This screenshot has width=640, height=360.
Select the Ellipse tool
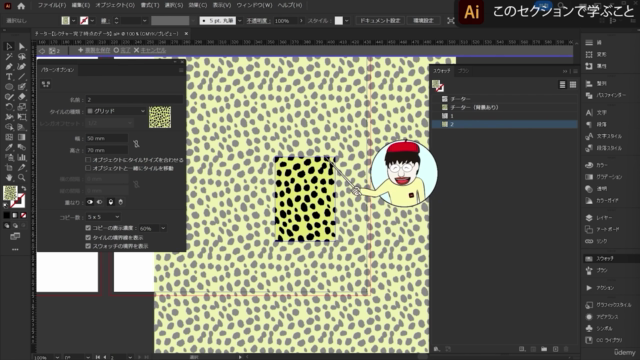(9, 87)
